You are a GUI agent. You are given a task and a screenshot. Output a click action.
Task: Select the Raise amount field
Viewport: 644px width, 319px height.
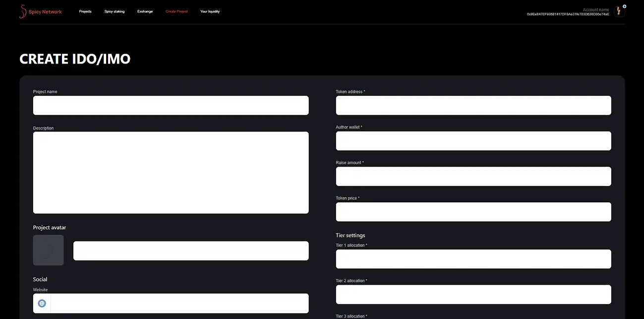click(473, 176)
